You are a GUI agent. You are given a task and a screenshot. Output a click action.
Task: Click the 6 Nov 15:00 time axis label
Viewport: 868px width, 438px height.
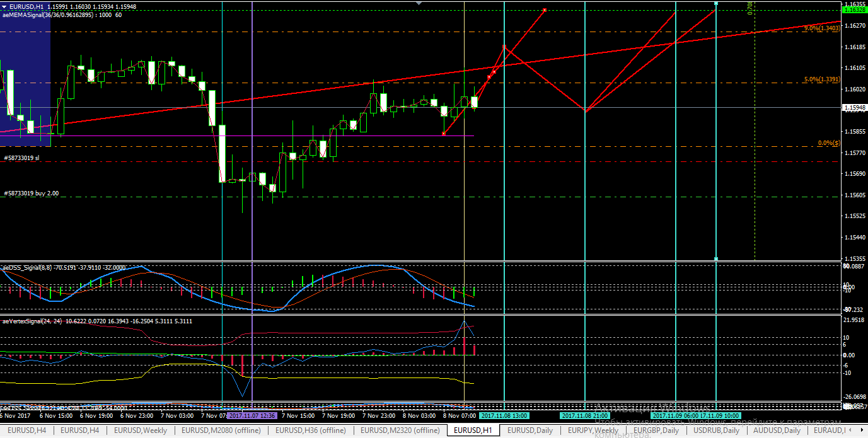pos(57,416)
